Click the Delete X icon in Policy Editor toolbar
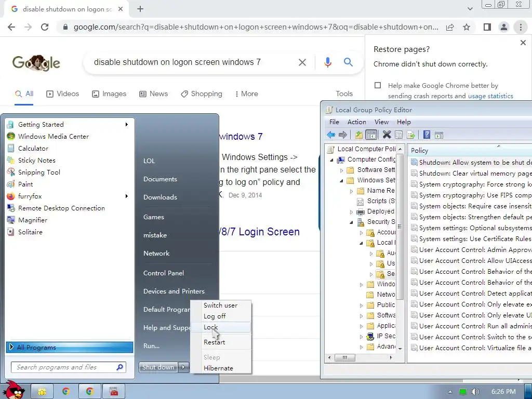 click(x=387, y=135)
